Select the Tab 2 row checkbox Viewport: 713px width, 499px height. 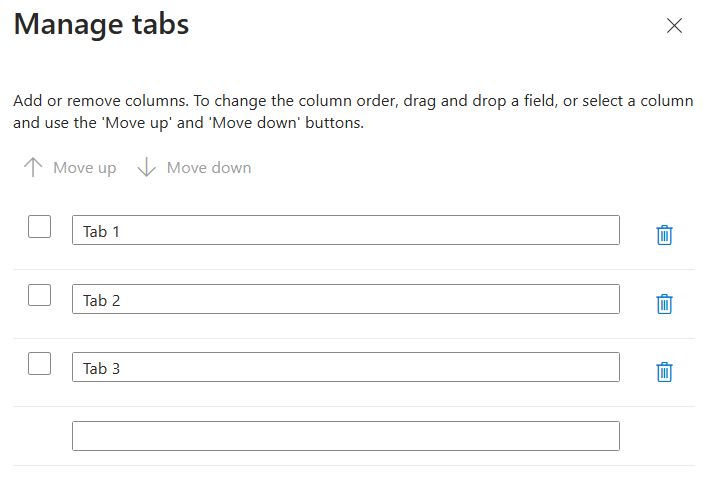(40, 295)
